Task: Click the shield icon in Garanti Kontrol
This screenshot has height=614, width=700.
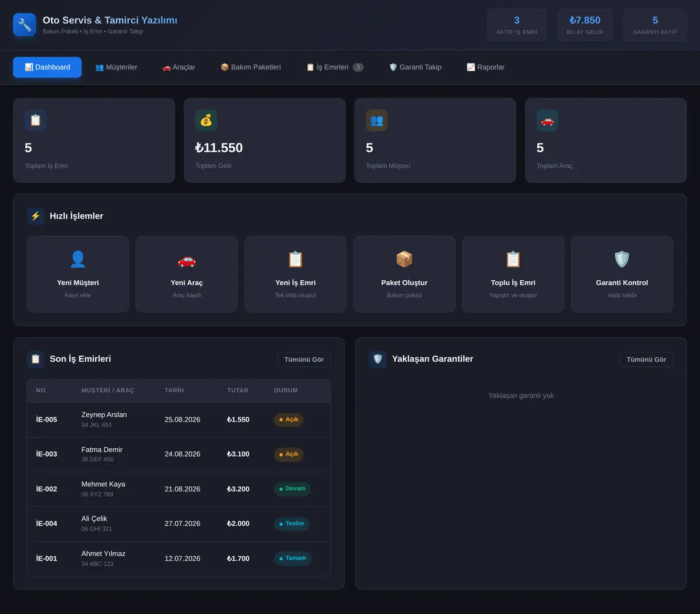Action: pyautogui.click(x=622, y=259)
